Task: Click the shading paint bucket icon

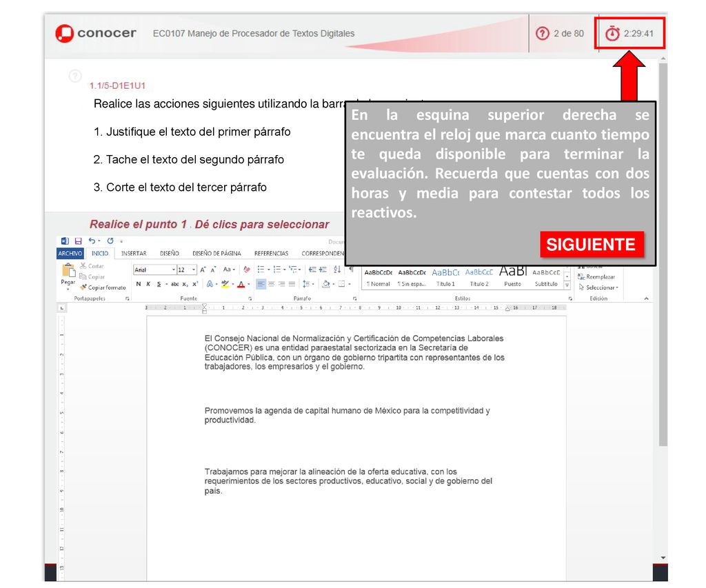Action: point(326,284)
